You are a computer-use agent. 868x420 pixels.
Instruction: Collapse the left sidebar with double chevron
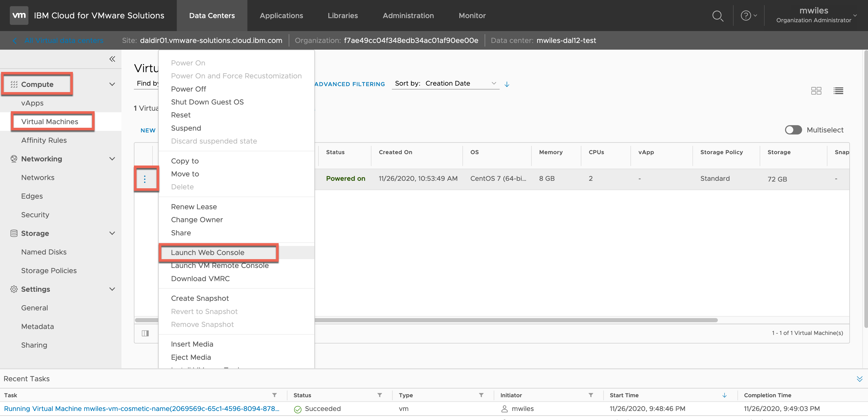tap(112, 59)
